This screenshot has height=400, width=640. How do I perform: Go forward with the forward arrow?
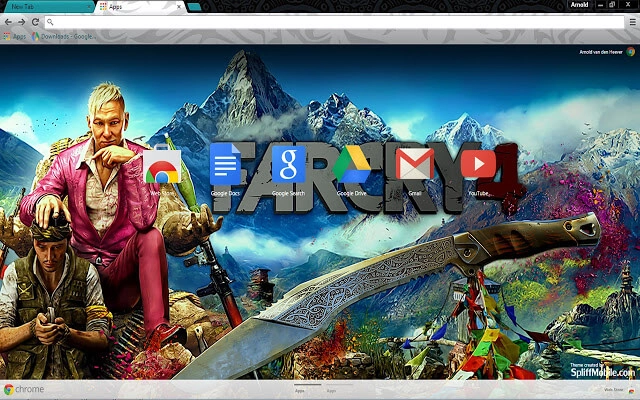(21, 22)
